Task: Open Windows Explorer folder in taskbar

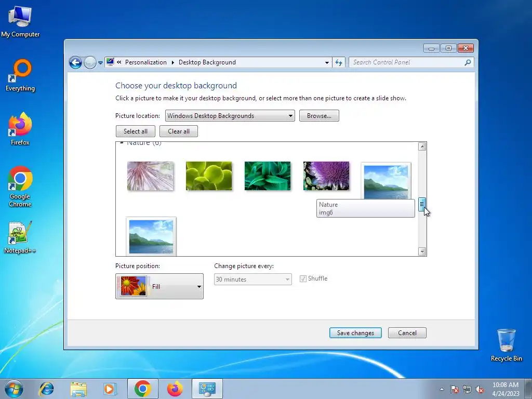Action: 78,389
